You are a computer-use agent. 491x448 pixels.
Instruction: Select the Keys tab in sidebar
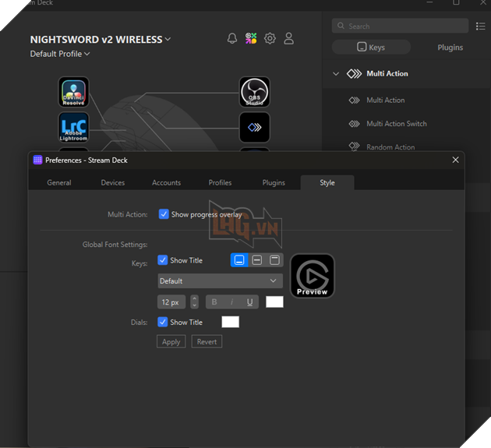coord(371,48)
